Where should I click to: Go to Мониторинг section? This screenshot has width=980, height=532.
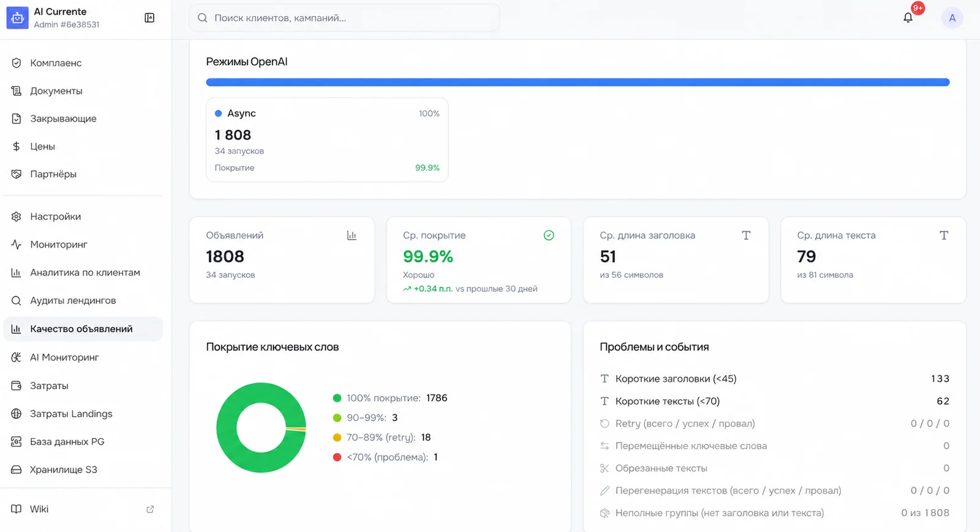(x=83, y=245)
